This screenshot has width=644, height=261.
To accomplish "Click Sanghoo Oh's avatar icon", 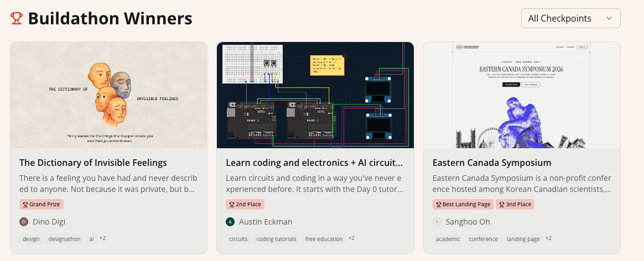I will [x=437, y=222].
